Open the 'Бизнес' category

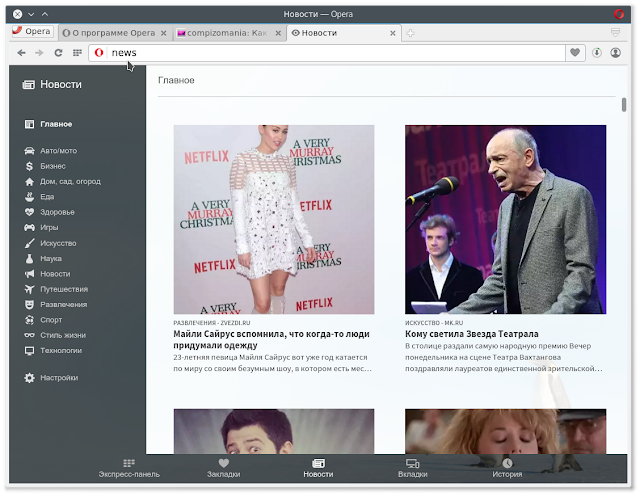(44, 166)
